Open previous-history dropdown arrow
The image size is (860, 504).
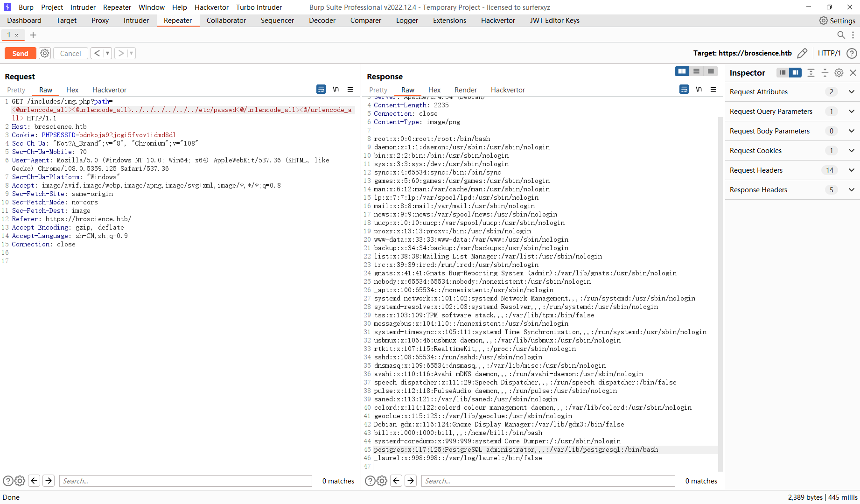pos(107,53)
